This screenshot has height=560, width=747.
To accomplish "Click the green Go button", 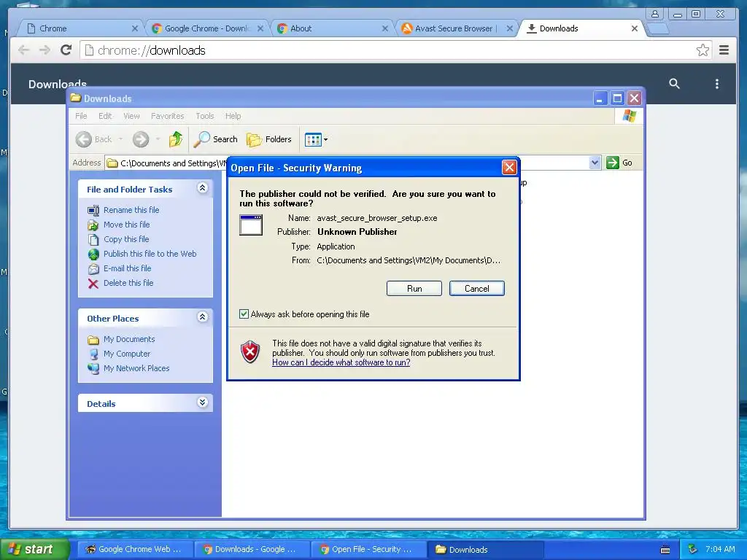I will [x=619, y=163].
